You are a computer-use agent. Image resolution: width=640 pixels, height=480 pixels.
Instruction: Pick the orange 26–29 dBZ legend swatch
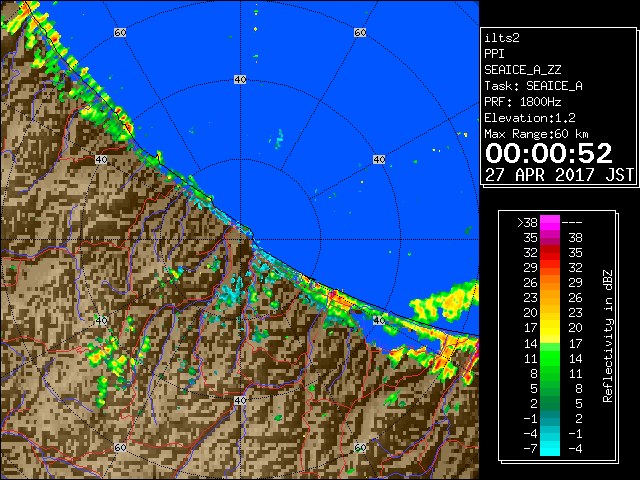[x=550, y=283]
